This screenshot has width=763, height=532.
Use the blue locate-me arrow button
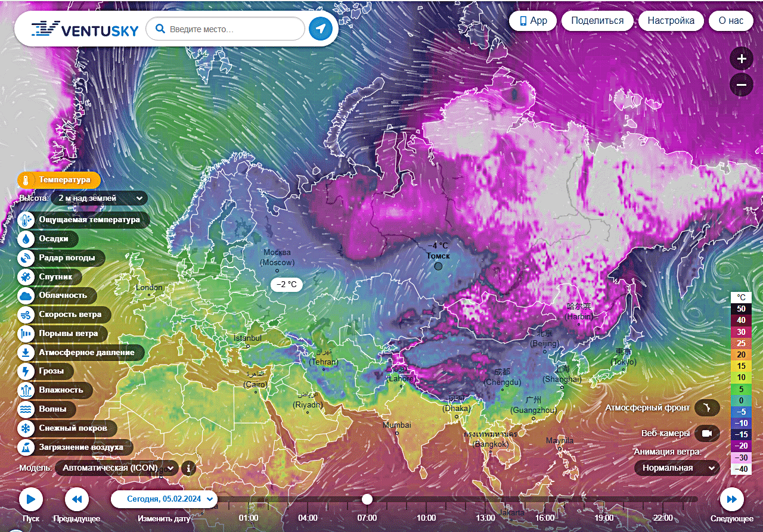pos(321,29)
